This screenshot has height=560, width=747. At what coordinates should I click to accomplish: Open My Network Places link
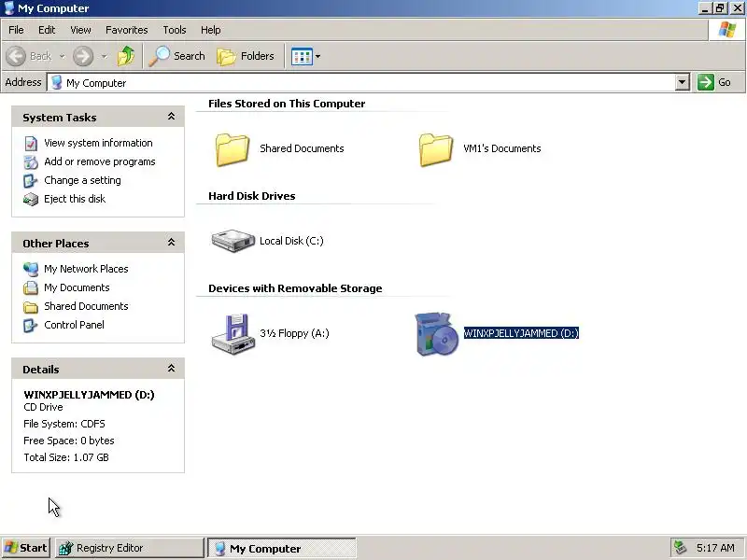86,269
